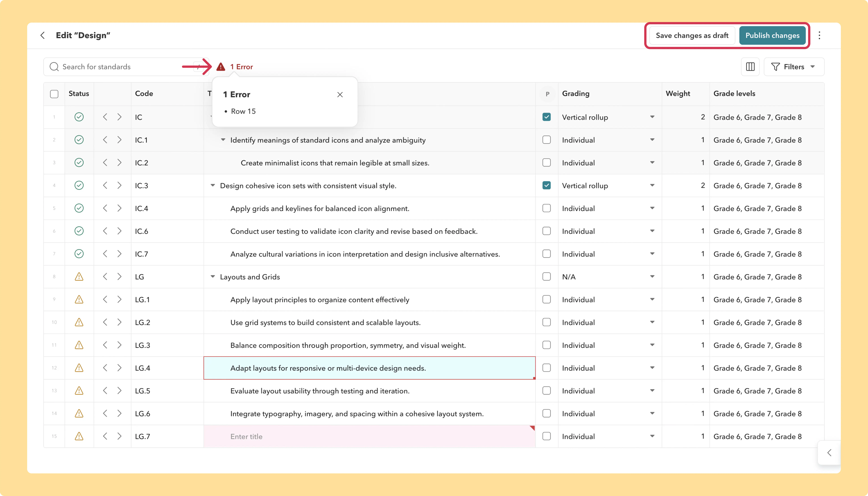
Task: Indent row LG.3 with right arrow
Action: pos(119,345)
